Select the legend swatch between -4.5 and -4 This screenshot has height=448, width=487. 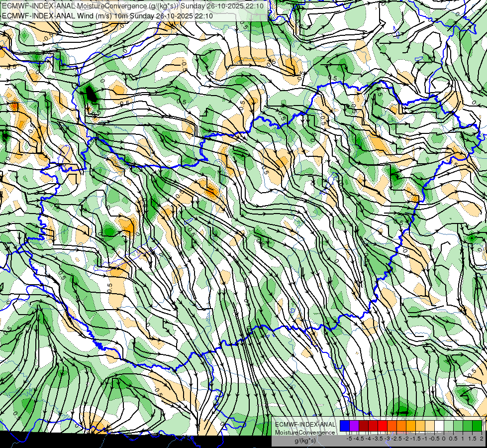pyautogui.click(x=364, y=426)
